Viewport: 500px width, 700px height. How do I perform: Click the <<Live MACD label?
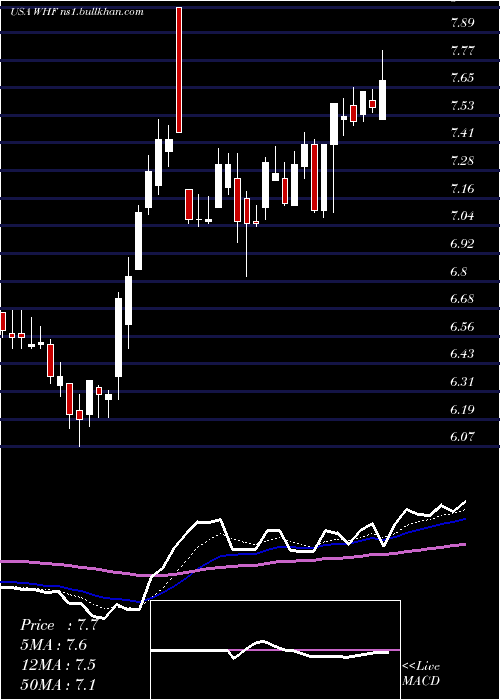pos(421,674)
